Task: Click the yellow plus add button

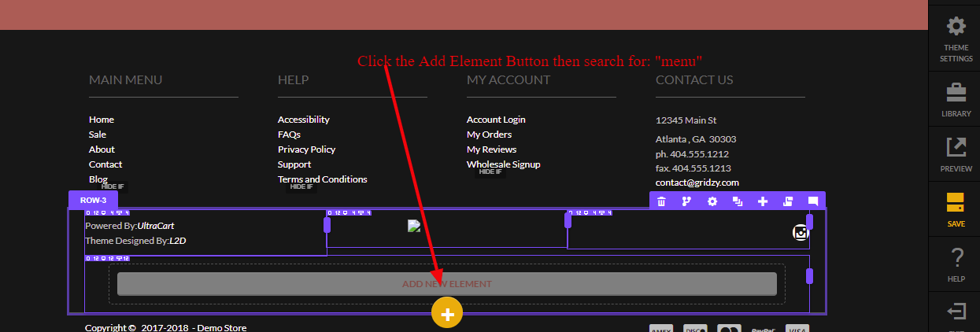Action: (447, 314)
